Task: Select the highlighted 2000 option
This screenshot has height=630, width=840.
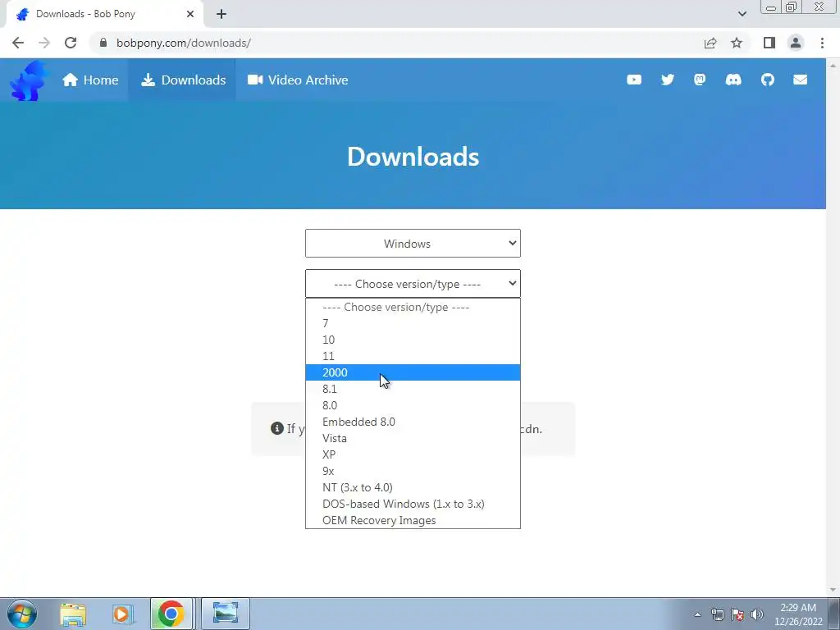Action: click(413, 372)
